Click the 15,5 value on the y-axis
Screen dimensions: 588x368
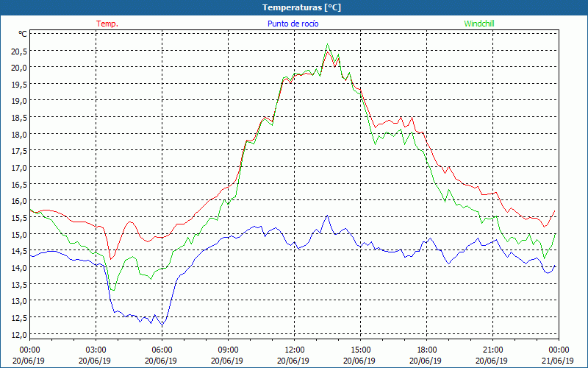tap(19, 218)
